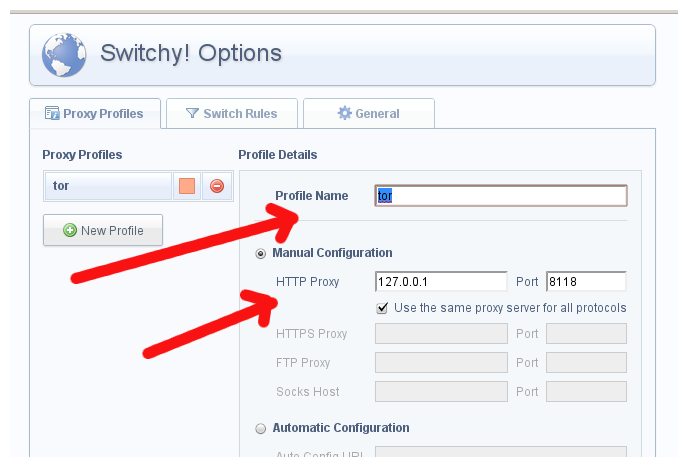
Task: Open the General settings tab
Action: pos(369,114)
